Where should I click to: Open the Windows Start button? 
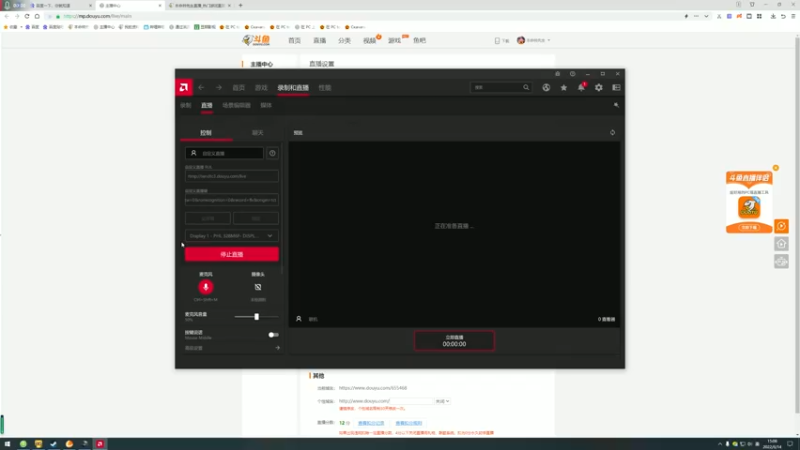coord(7,444)
